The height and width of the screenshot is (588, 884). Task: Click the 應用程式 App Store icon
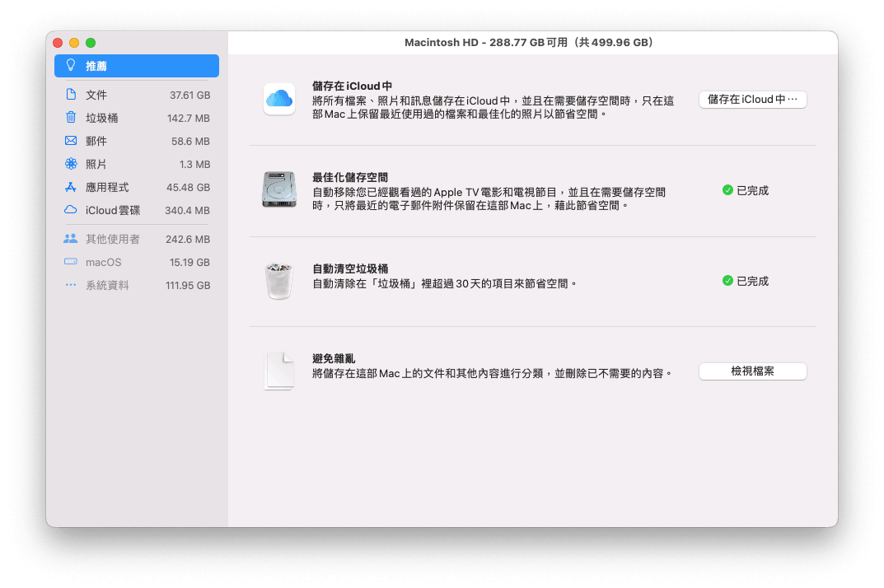[x=71, y=187]
